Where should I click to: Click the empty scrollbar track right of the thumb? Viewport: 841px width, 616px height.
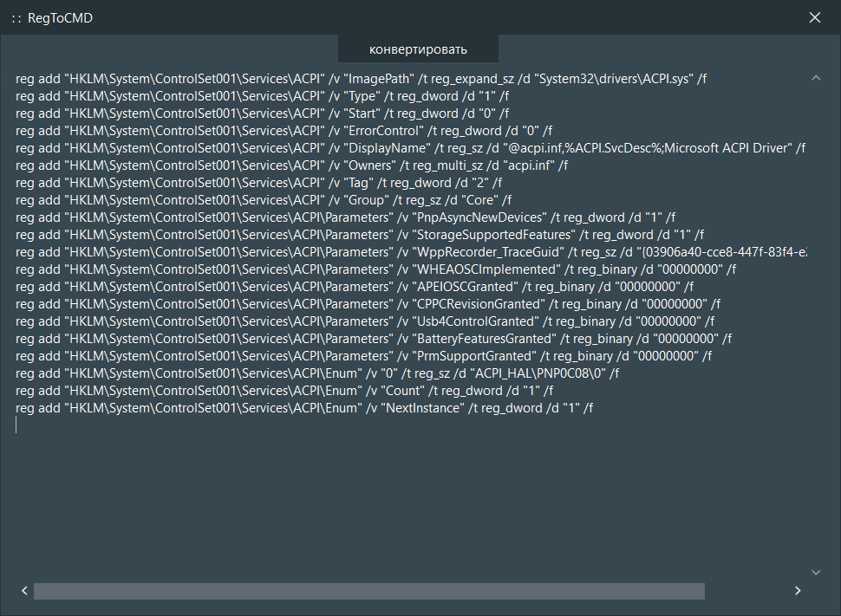pos(746,591)
